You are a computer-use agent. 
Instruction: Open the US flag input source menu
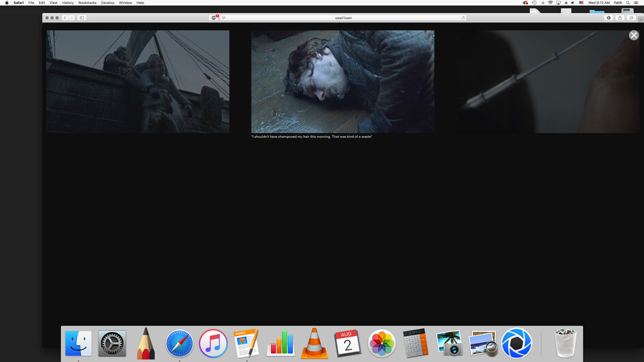[x=581, y=3]
